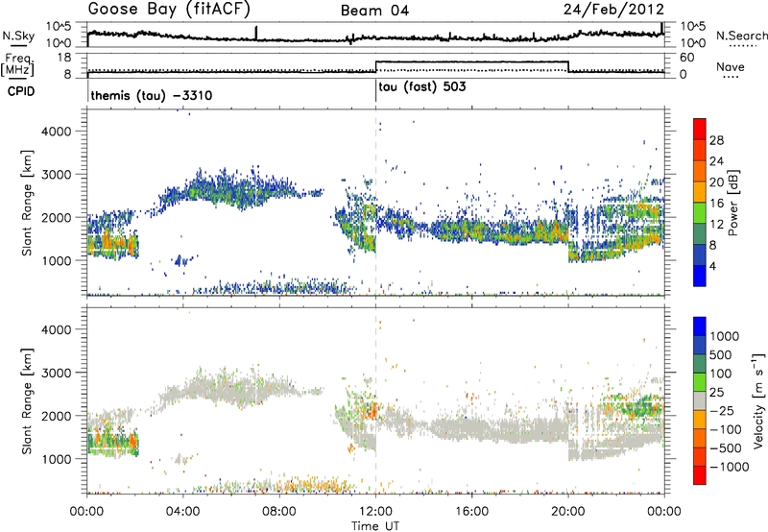
Task: Click the "CPID" row label
Action: (21, 91)
